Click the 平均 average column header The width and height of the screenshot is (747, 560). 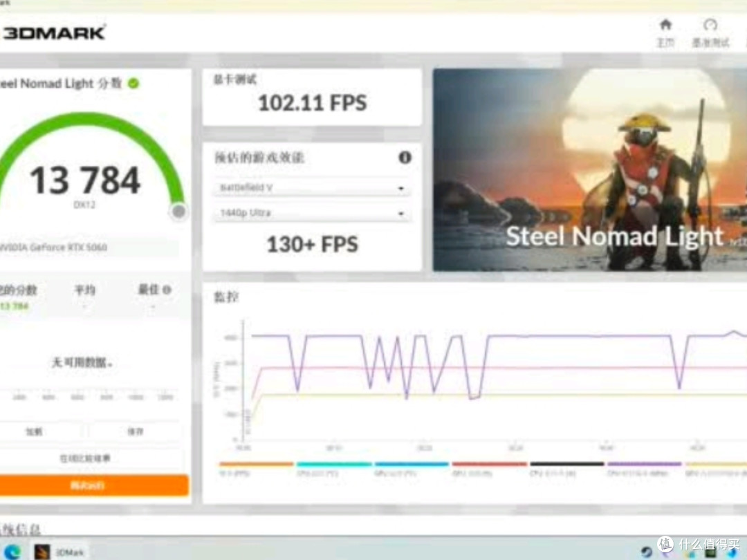(85, 290)
